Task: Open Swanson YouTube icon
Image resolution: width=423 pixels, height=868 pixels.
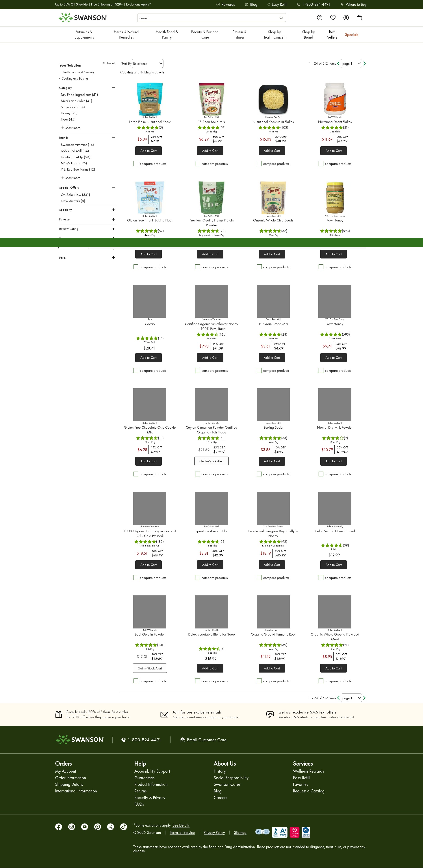Action: [x=85, y=827]
